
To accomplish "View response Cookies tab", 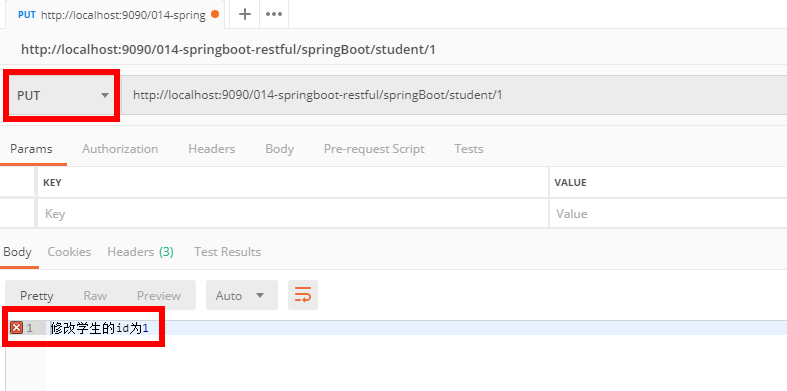I will tap(69, 251).
